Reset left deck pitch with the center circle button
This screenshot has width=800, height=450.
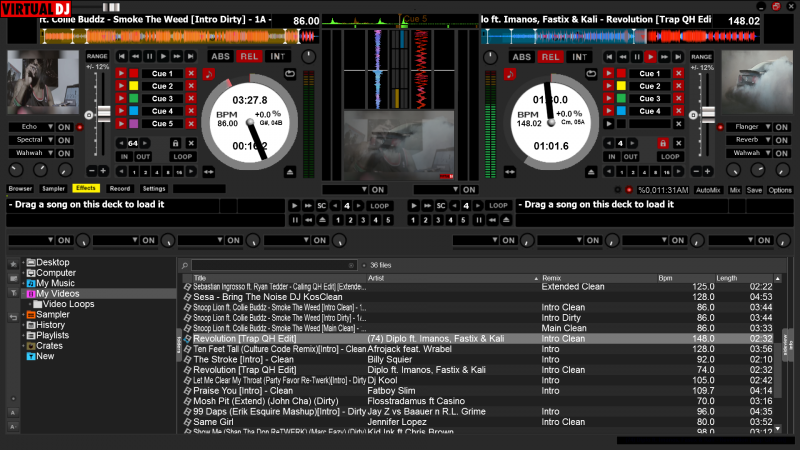tap(89, 115)
